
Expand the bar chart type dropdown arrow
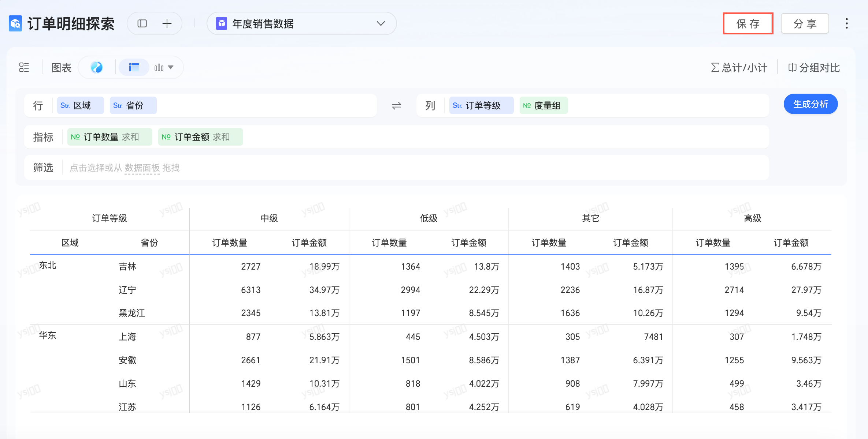[x=171, y=67]
